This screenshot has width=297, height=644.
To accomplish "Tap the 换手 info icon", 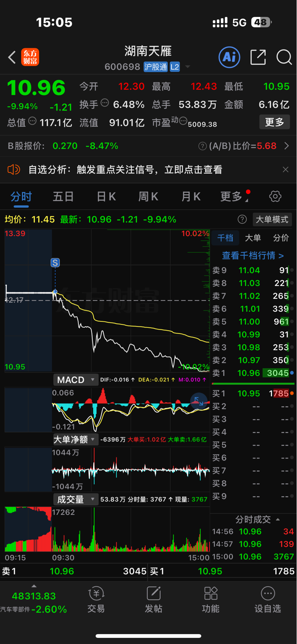I will click(105, 103).
